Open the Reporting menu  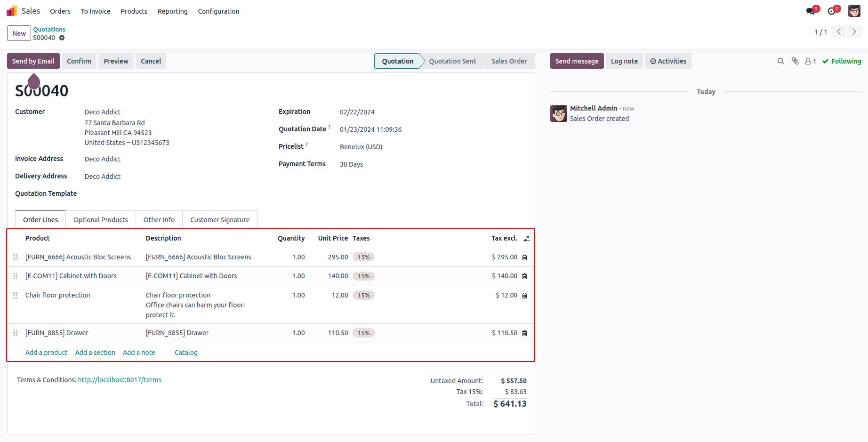coord(172,11)
